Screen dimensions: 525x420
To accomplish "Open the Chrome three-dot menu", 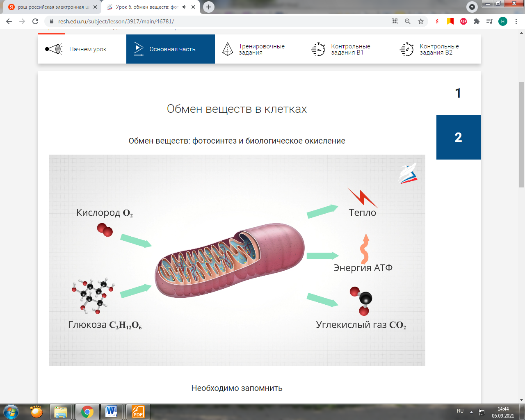I will pos(516,21).
